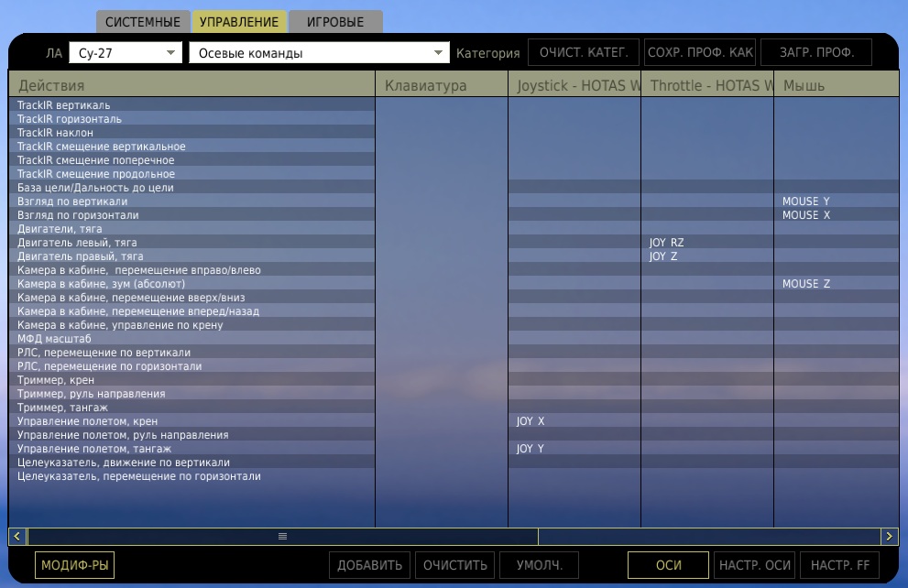Open the ИГРОВЫЕ tab

tap(335, 22)
